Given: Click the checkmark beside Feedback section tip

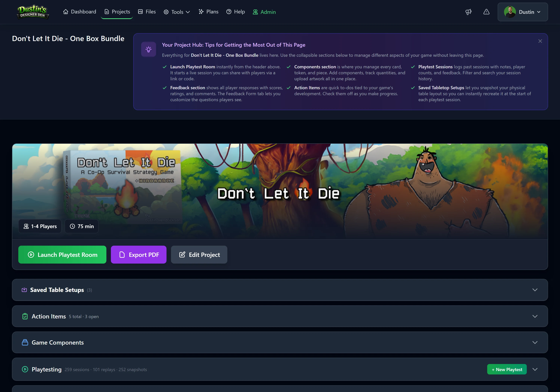Looking at the screenshot, I should (x=165, y=88).
